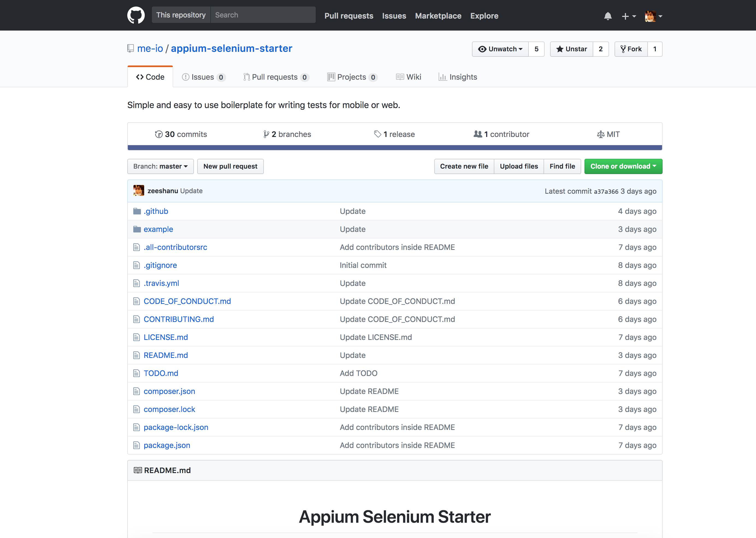Click the GitHub octocat home icon
Image resolution: width=756 pixels, height=538 pixels.
point(136,15)
